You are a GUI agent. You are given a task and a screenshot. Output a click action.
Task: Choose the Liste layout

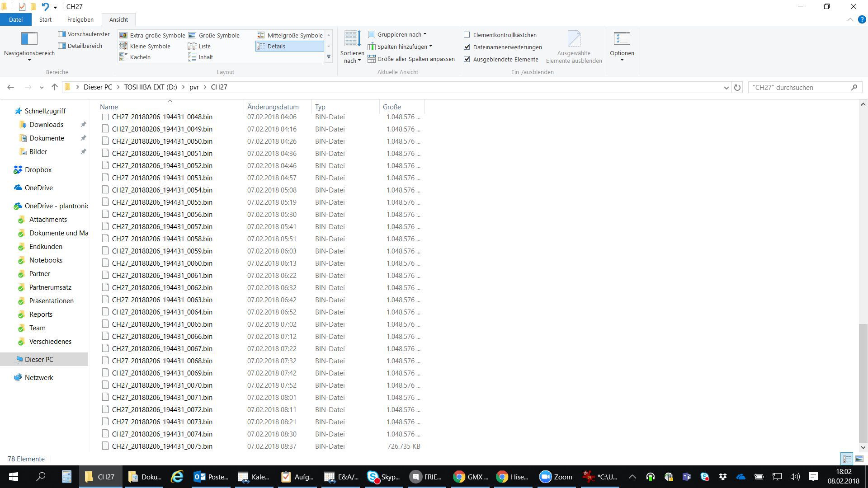click(x=199, y=46)
